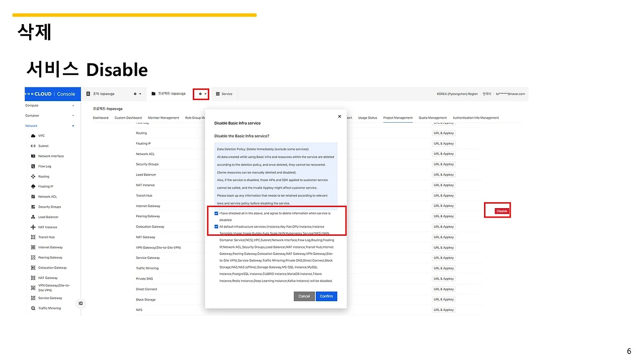Viewport: 644px width, 362px height.
Task: Click the organization document icon in the header
Action: click(89, 94)
